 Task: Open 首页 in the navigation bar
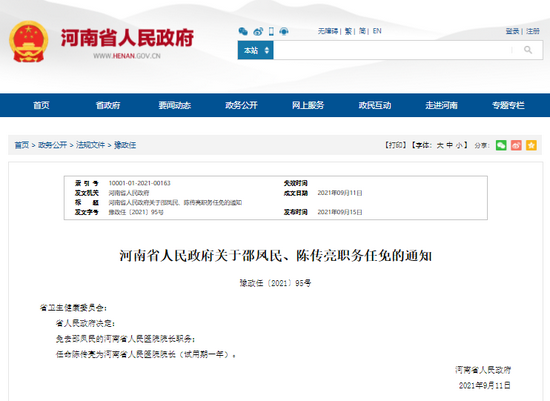click(x=41, y=105)
